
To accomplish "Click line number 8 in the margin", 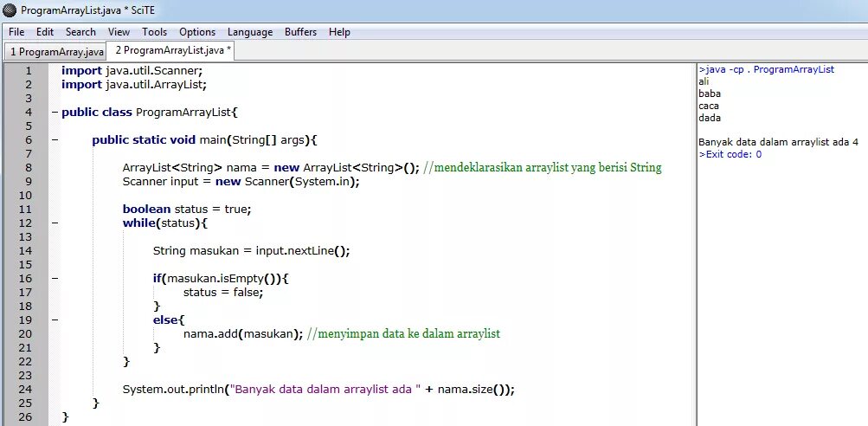I will pos(29,168).
